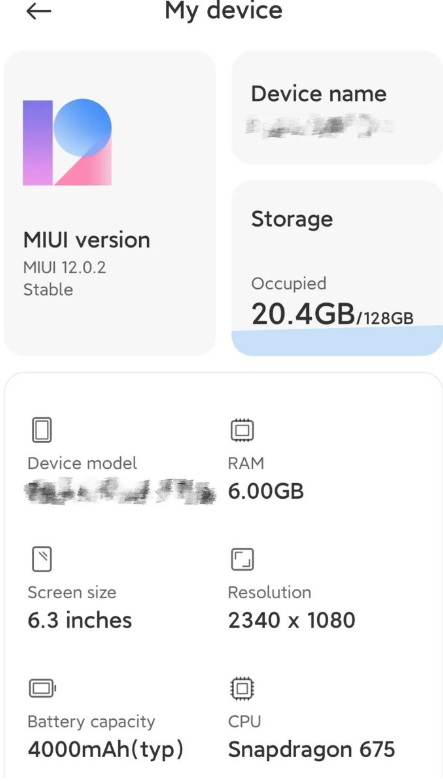Tap the Device model phone icon
This screenshot has width=443, height=783.
pos(42,430)
